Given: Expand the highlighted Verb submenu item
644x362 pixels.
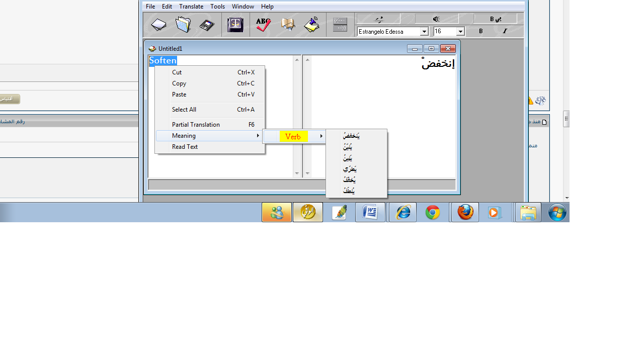Looking at the screenshot, I should point(294,136).
